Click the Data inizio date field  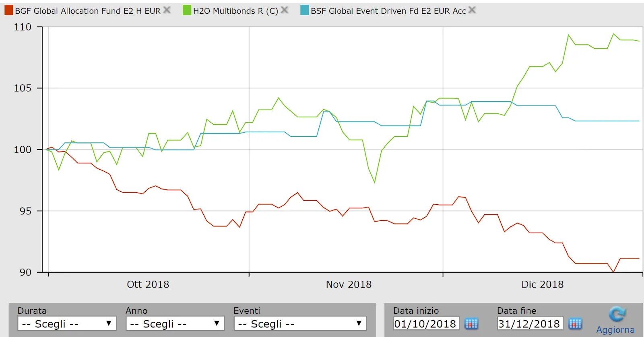tap(426, 324)
